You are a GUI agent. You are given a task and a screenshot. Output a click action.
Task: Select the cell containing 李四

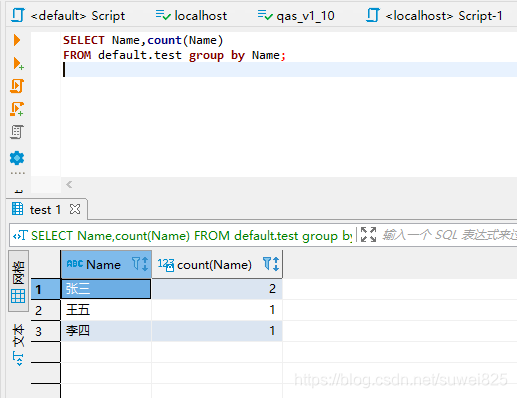[106, 331]
